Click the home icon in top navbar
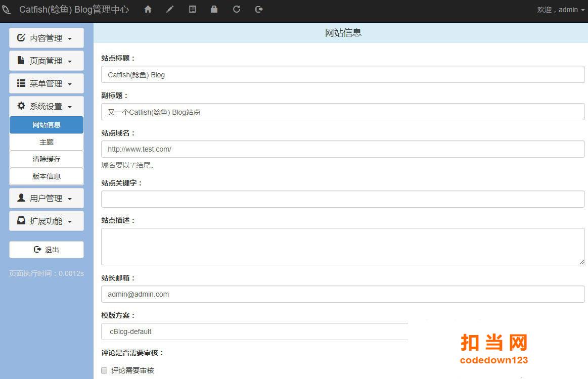 [x=148, y=10]
